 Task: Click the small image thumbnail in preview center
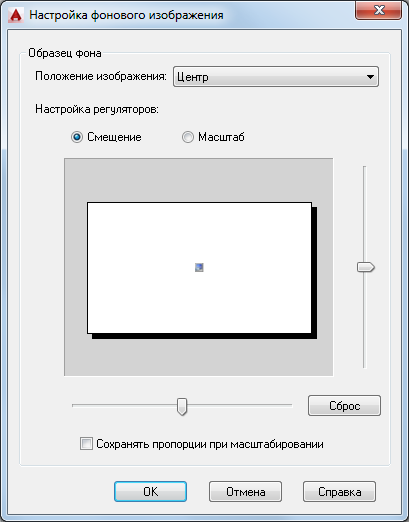(199, 267)
